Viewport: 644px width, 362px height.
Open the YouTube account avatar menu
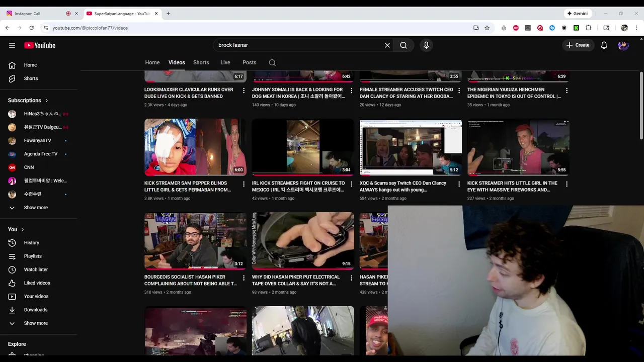pos(623,45)
